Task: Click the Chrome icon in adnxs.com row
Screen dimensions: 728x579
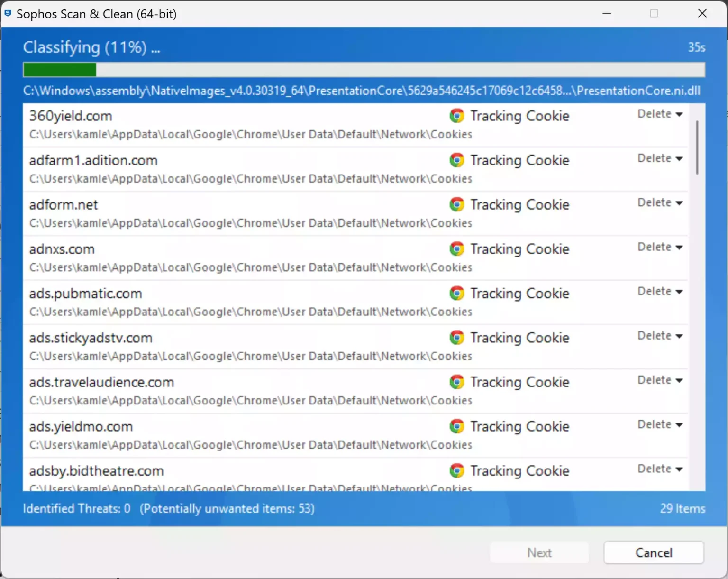Action: [x=456, y=249]
